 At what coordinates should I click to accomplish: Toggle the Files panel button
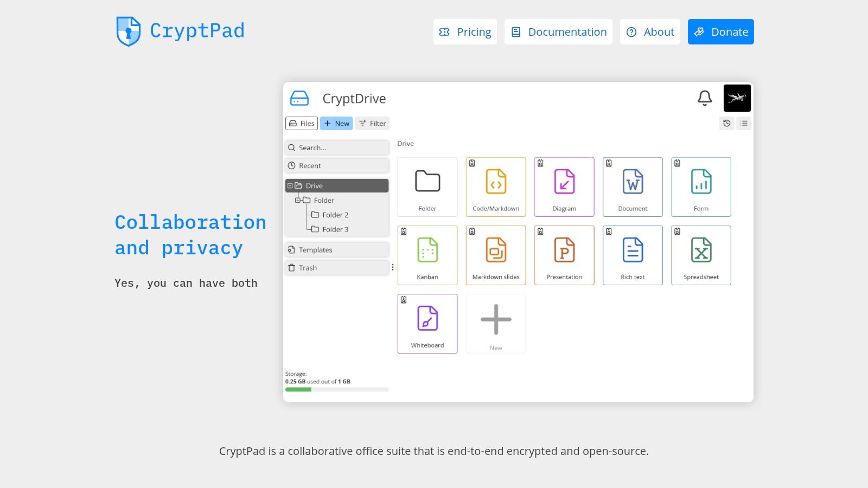click(x=302, y=123)
